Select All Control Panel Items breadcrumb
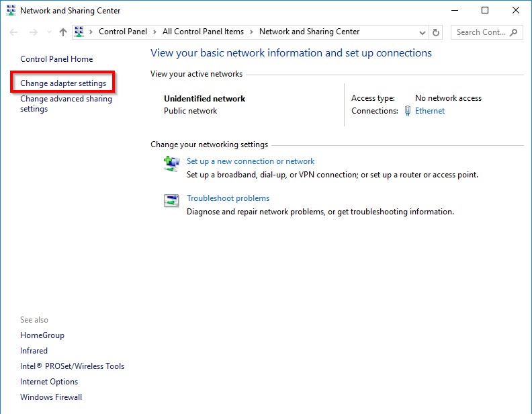 click(x=203, y=32)
